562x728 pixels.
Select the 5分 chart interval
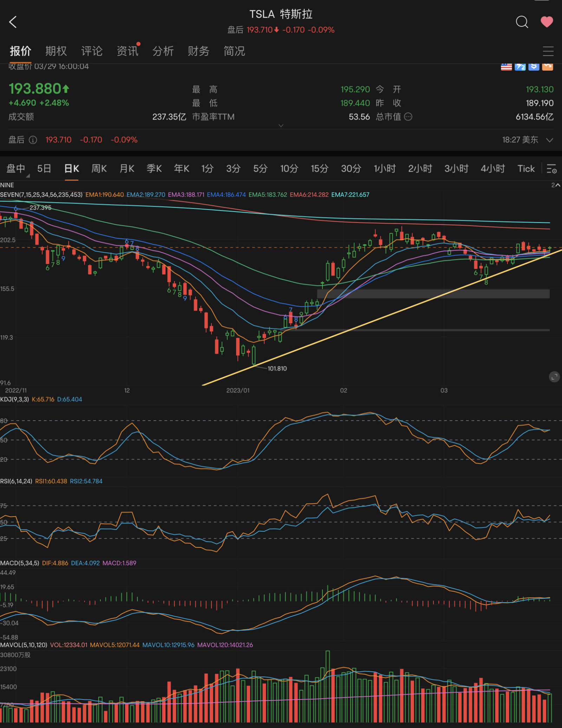(260, 169)
